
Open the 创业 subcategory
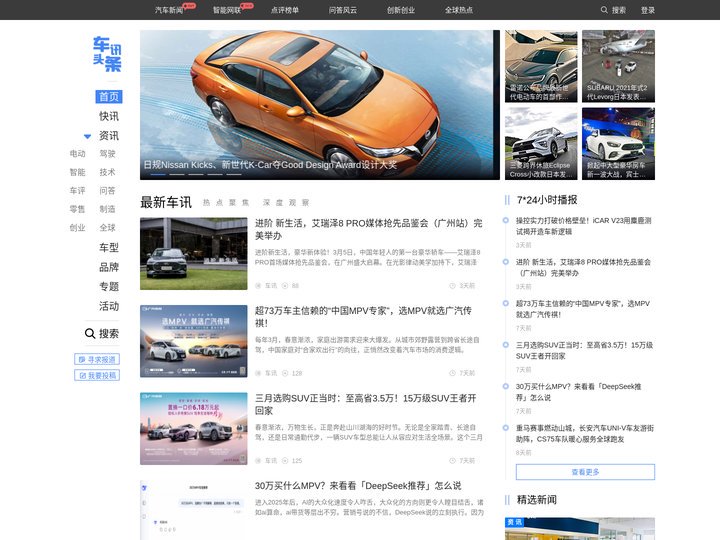(77, 227)
